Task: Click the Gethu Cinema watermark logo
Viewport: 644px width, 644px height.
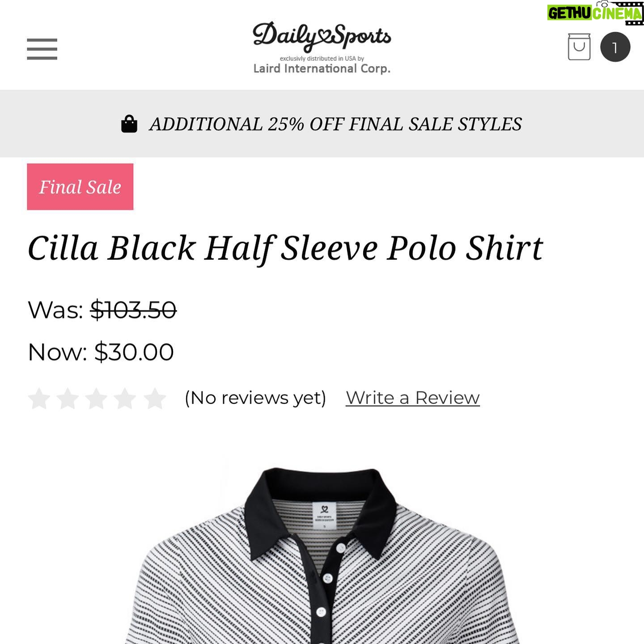Action: coord(595,13)
